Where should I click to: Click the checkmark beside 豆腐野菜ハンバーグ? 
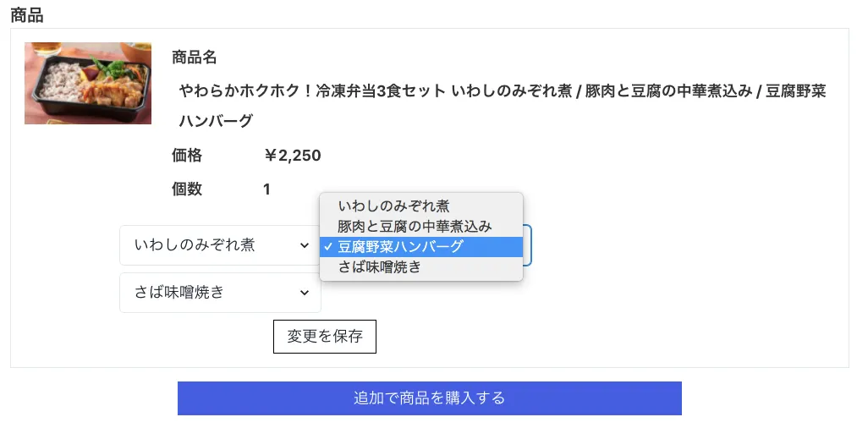pos(327,247)
